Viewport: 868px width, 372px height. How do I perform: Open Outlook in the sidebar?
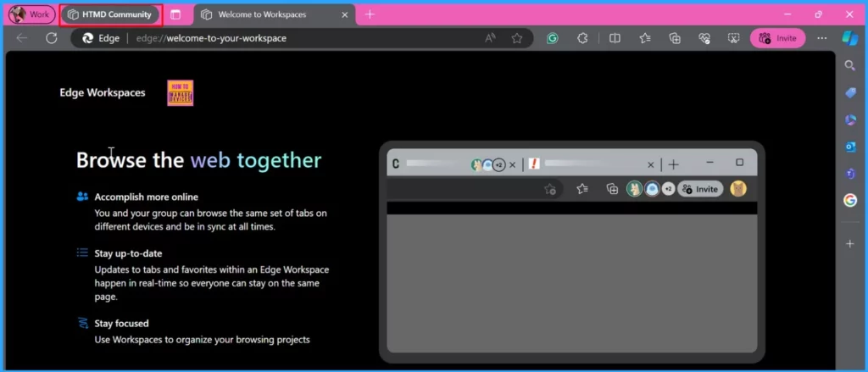tap(850, 147)
